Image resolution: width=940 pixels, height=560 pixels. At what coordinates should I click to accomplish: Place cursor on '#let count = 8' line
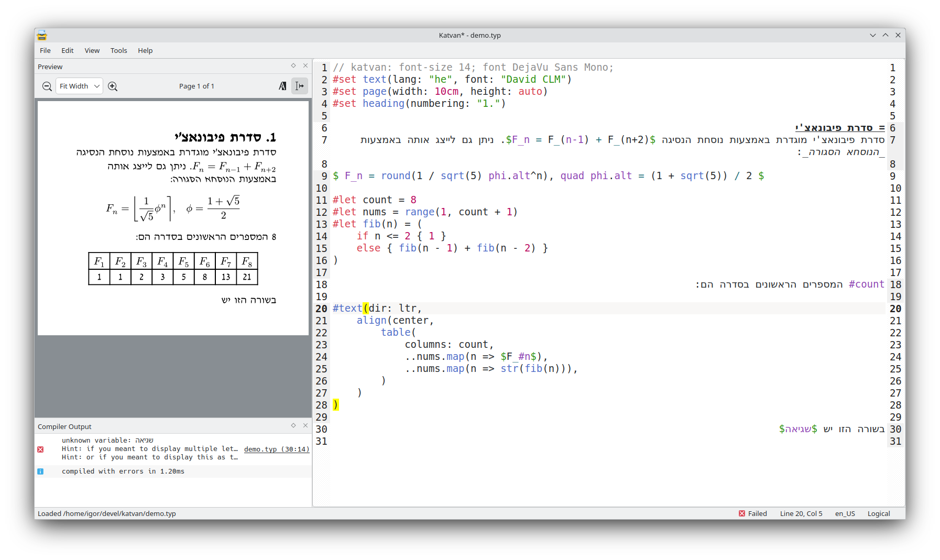point(375,200)
